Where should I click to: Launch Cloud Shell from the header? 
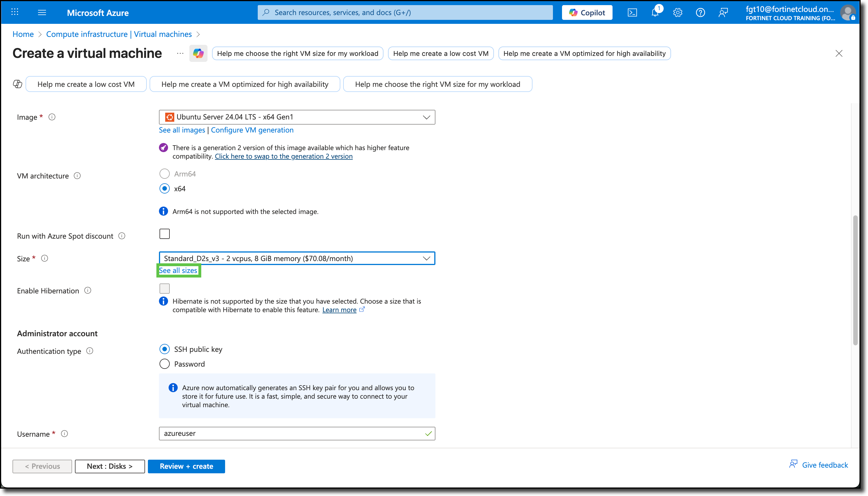click(632, 12)
